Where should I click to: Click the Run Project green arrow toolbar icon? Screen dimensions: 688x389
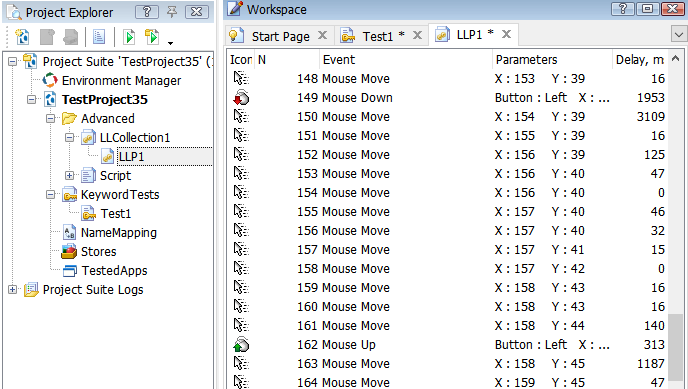tap(129, 37)
